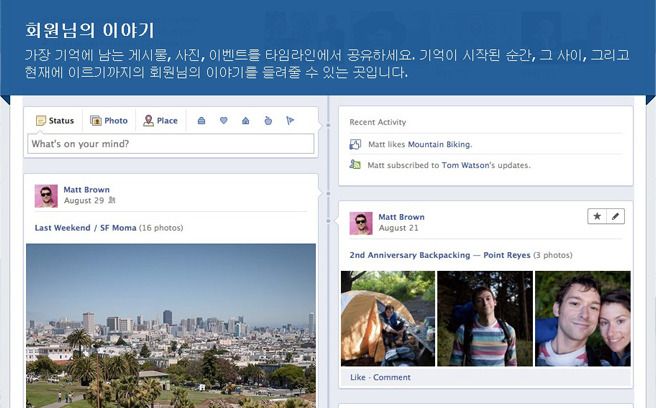Image resolution: width=656 pixels, height=408 pixels.
Task: Open the San Francisco skyline photo
Action: (x=171, y=326)
